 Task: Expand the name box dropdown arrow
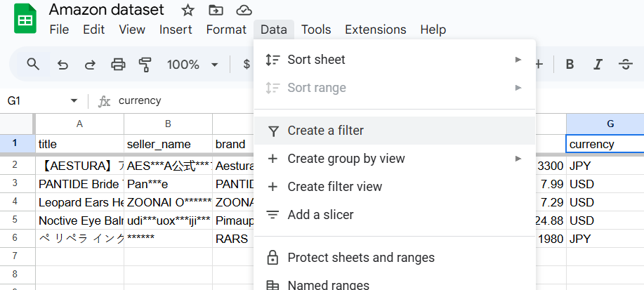coord(74,101)
